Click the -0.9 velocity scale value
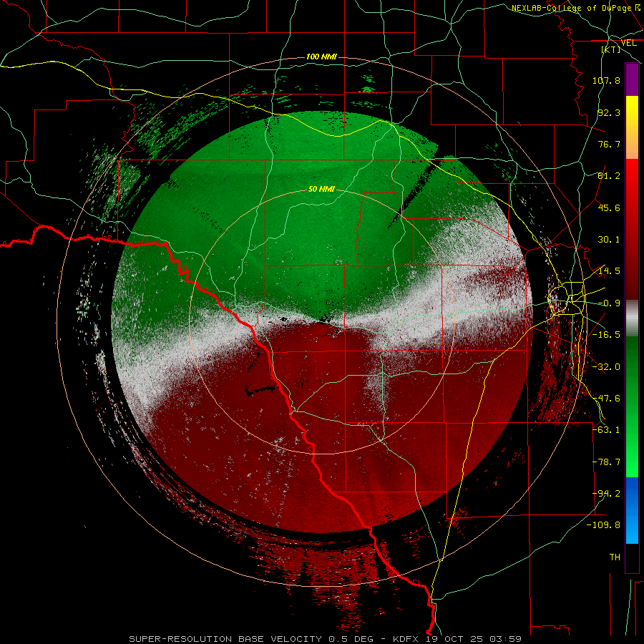644x644 pixels. click(x=609, y=303)
